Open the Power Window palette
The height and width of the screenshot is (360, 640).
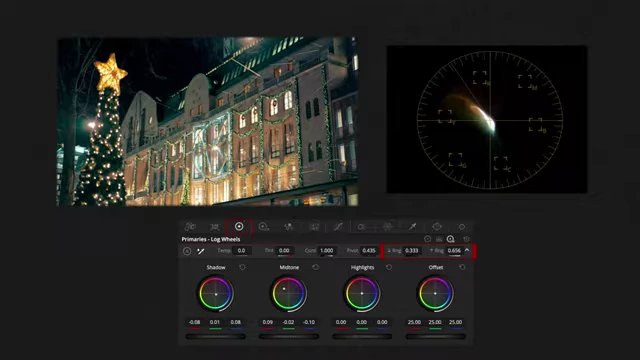(437, 227)
